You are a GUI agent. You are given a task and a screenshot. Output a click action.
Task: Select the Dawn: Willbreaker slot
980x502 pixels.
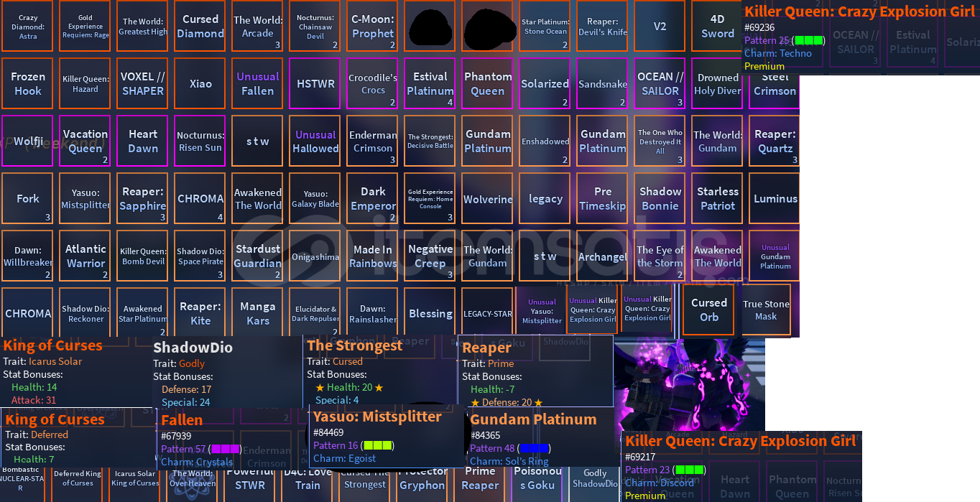click(x=28, y=256)
